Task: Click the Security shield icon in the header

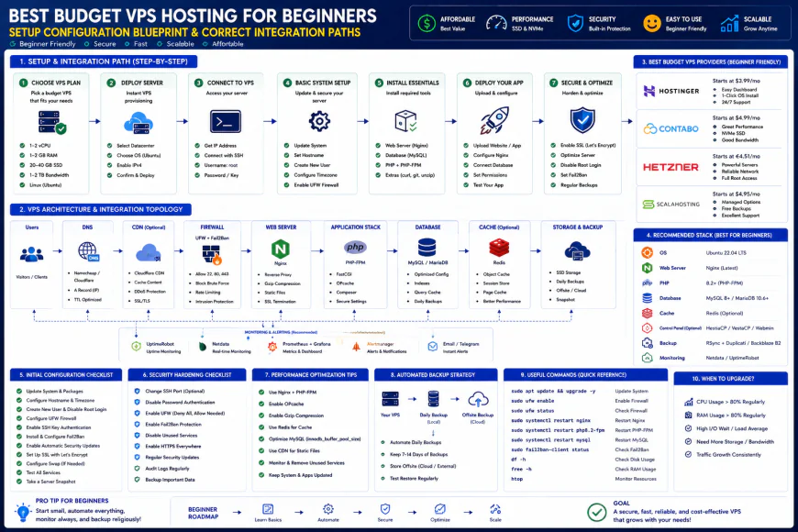Action: pos(575,24)
